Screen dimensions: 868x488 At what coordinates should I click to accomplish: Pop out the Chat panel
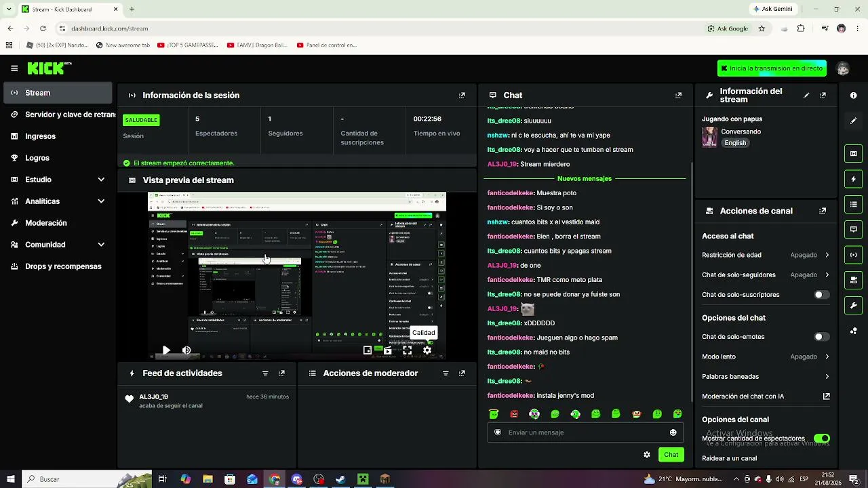coord(678,96)
